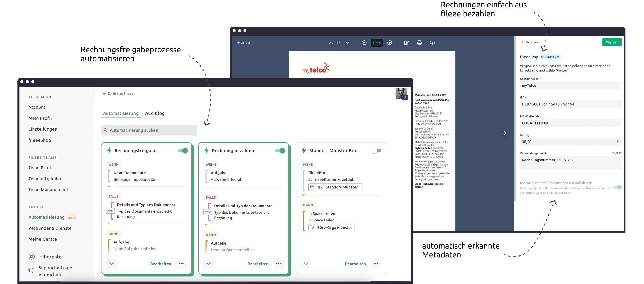The image size is (644, 284).
Task: Click the zoom out icon in document viewer
Action: point(364,43)
